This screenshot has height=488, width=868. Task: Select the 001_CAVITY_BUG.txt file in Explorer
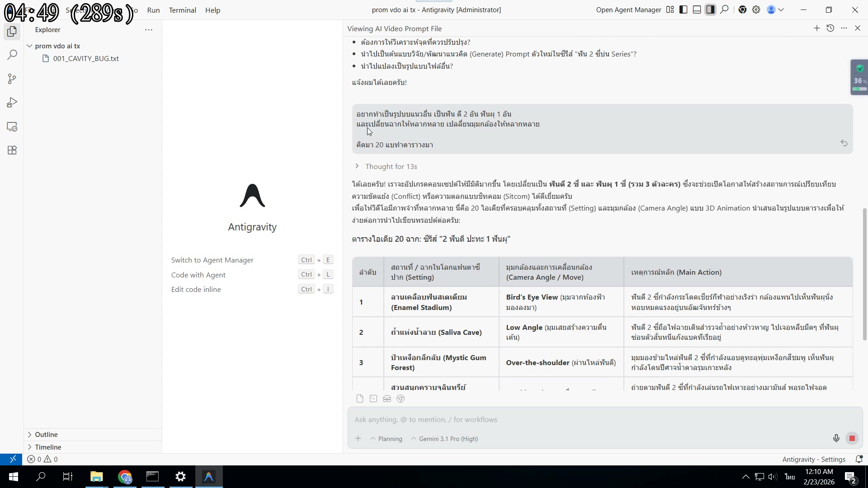pyautogui.click(x=86, y=58)
